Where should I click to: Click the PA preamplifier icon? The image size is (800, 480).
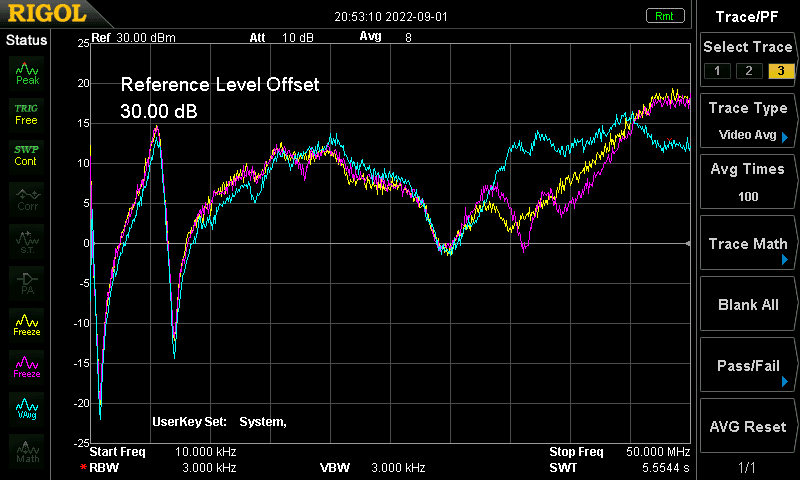pos(27,282)
